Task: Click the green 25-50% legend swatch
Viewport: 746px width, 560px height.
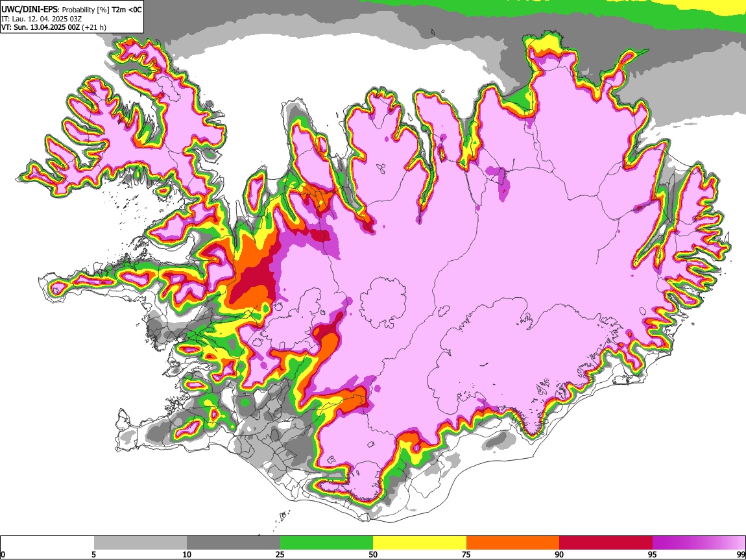Action: click(326, 542)
